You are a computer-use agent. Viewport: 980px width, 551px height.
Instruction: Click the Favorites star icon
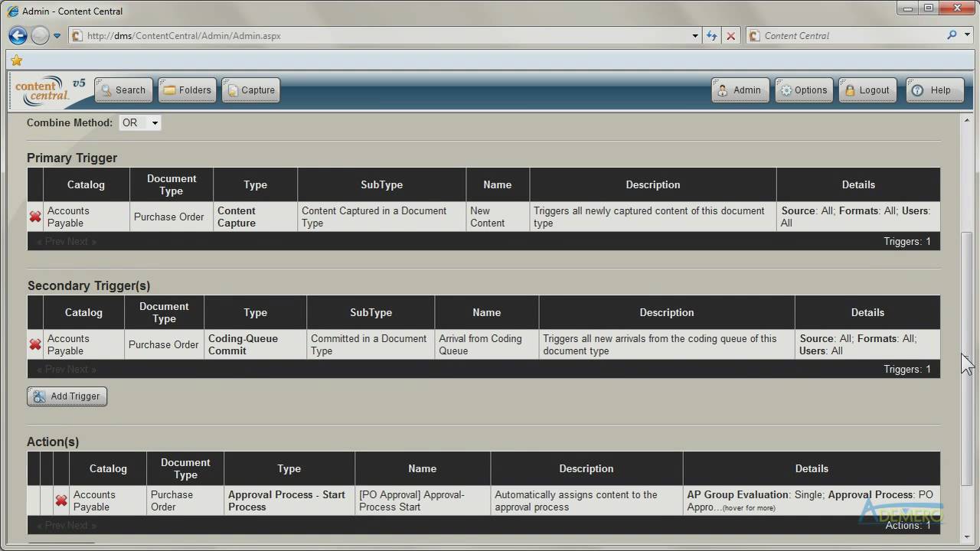(x=17, y=60)
